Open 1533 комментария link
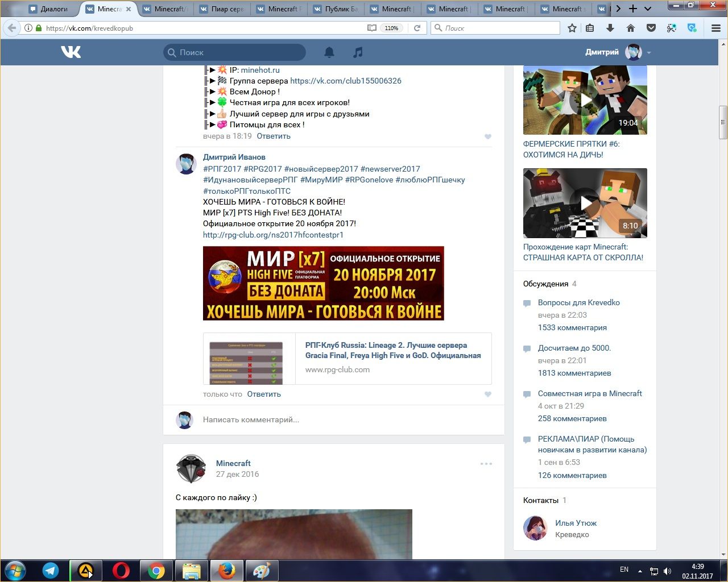 (572, 327)
